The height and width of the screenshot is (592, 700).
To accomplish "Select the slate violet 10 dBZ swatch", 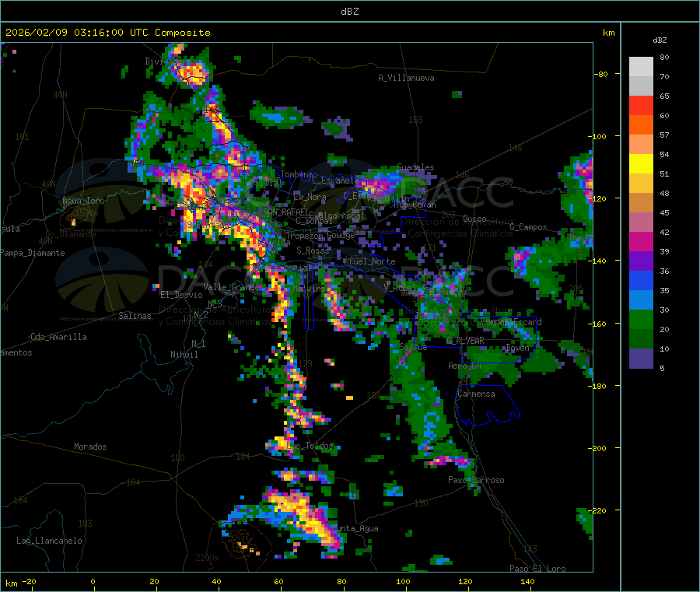I will (x=641, y=358).
